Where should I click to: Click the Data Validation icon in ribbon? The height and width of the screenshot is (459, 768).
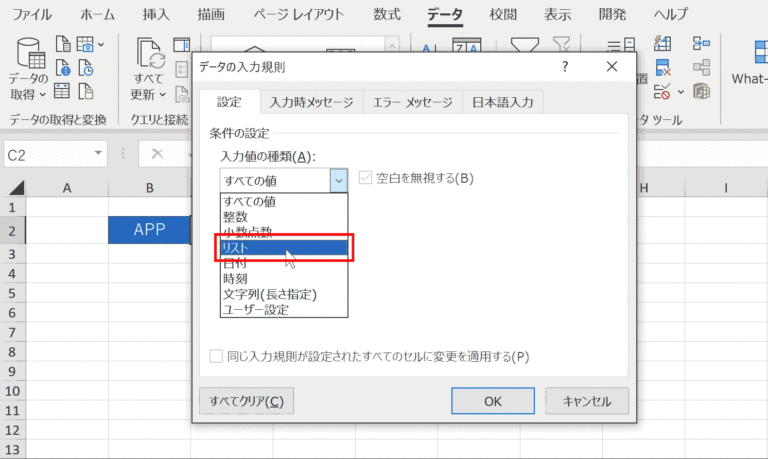[x=662, y=92]
